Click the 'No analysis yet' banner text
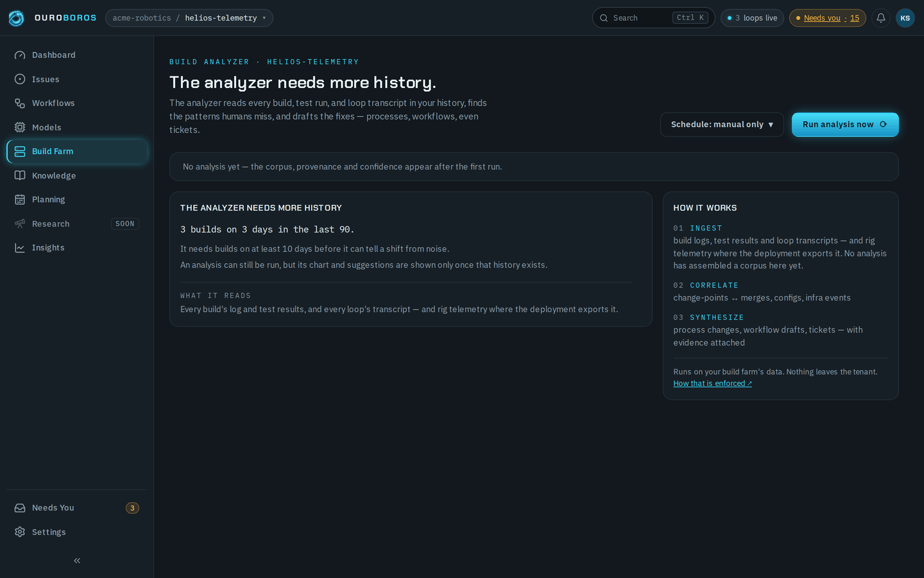 point(342,166)
